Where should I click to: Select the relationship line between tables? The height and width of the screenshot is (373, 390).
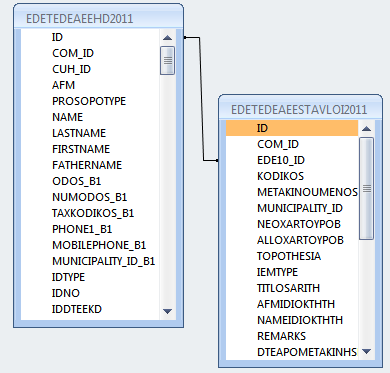pyautogui.click(x=201, y=100)
